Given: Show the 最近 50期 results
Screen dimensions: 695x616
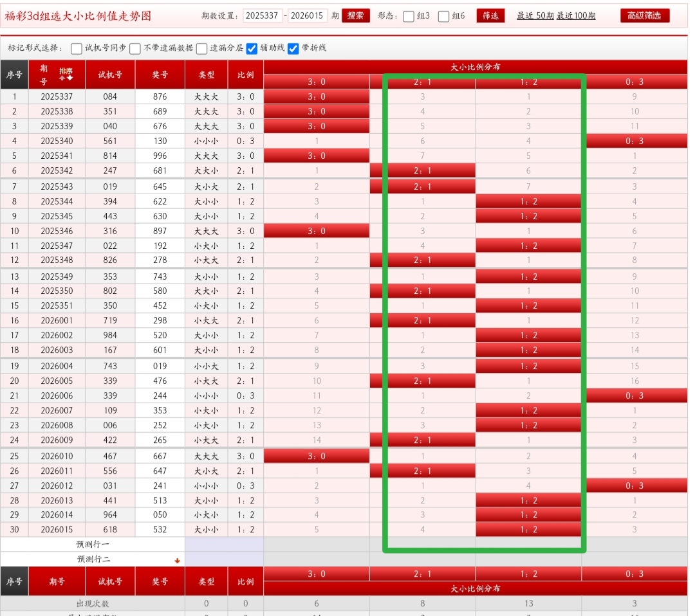Looking at the screenshot, I should click(534, 16).
